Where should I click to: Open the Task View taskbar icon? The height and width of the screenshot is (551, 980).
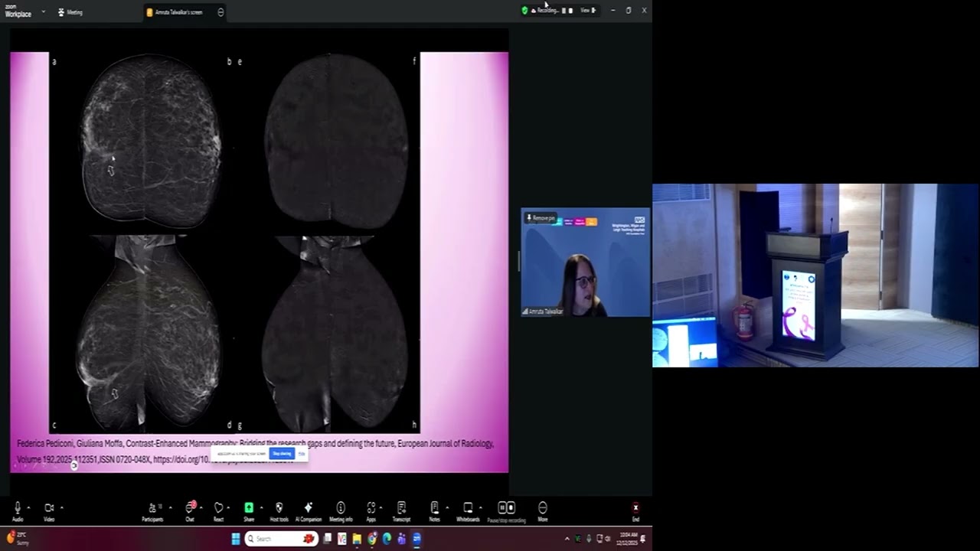pos(328,539)
